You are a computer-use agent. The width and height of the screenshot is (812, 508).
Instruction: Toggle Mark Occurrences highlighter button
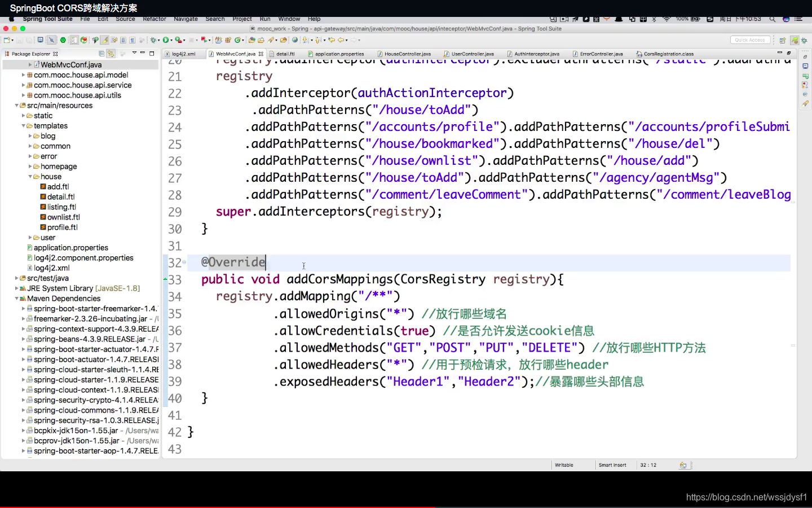click(104, 40)
